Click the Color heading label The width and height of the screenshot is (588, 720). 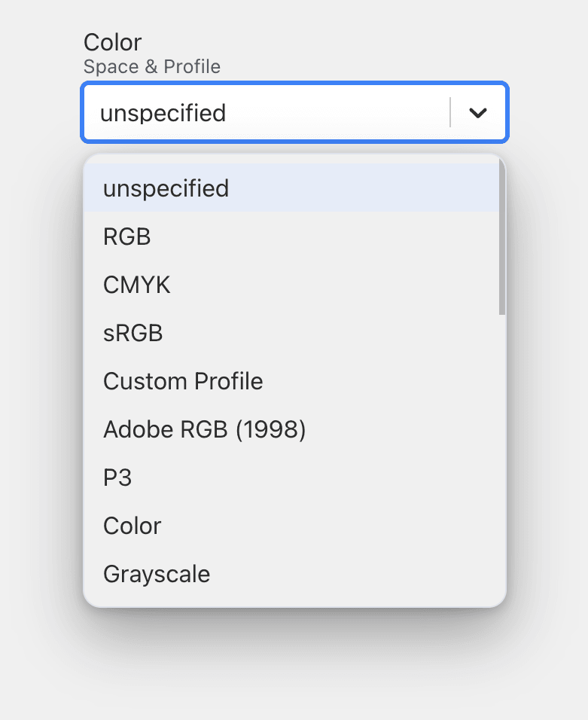point(112,42)
